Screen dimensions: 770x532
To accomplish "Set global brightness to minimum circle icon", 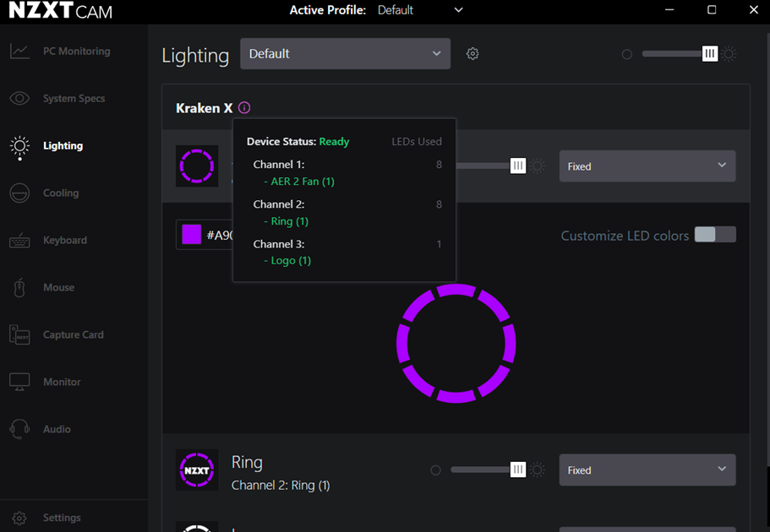I will (x=627, y=54).
